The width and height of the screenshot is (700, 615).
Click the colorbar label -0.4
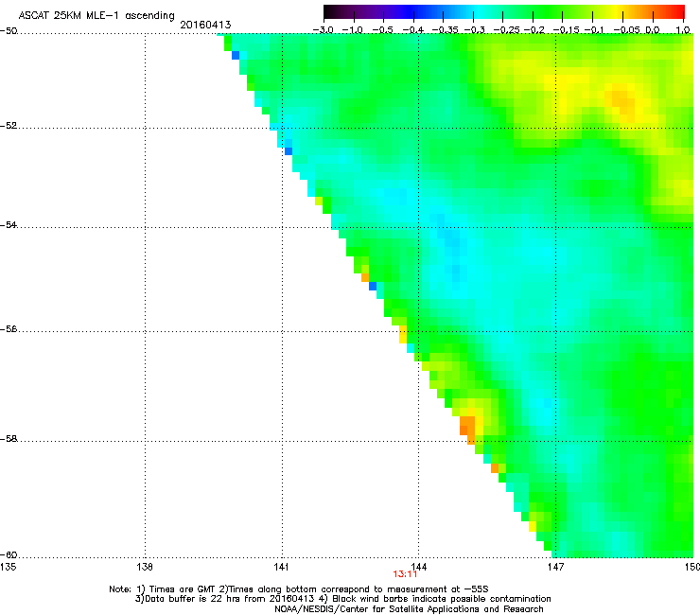tap(412, 30)
